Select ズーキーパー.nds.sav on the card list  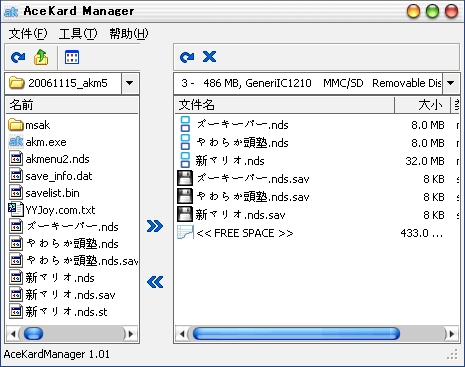coord(253,179)
